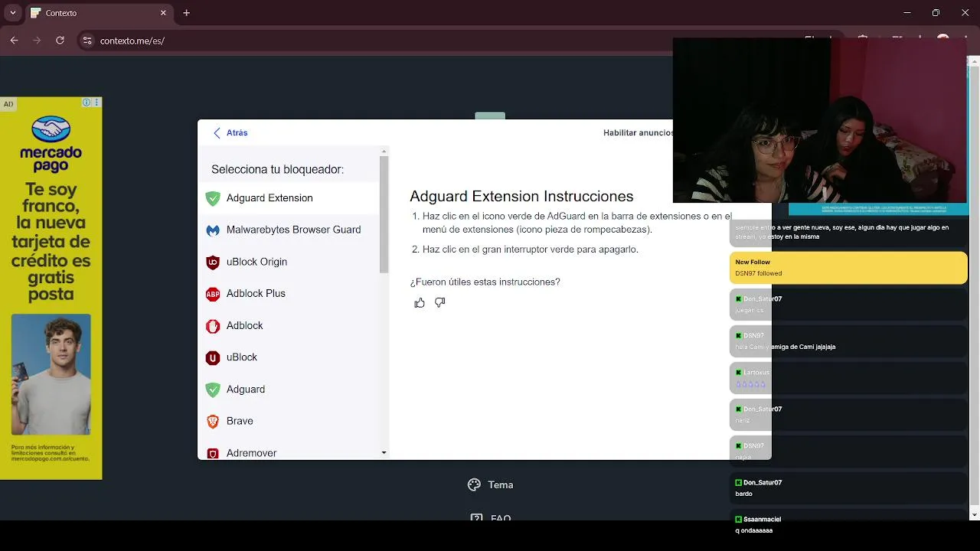980x551 pixels.
Task: Click the New Follow DSN97 notification
Action: 848,268
